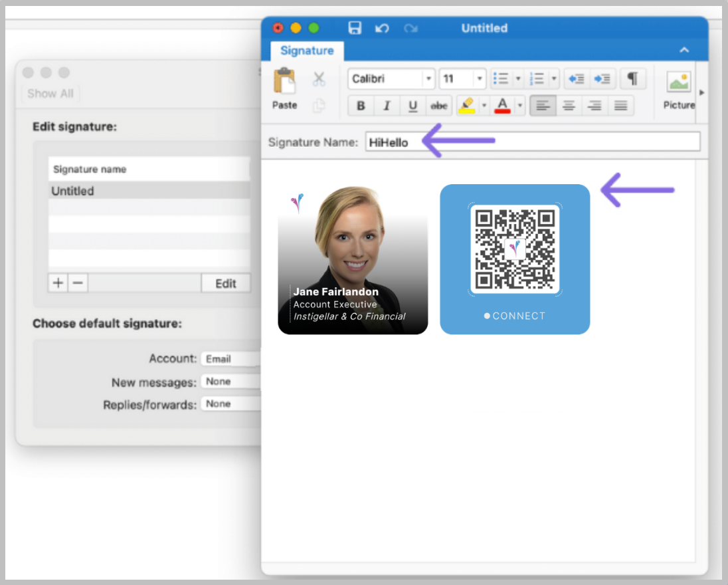The width and height of the screenshot is (728, 585).
Task: Align text right
Action: coord(594,106)
